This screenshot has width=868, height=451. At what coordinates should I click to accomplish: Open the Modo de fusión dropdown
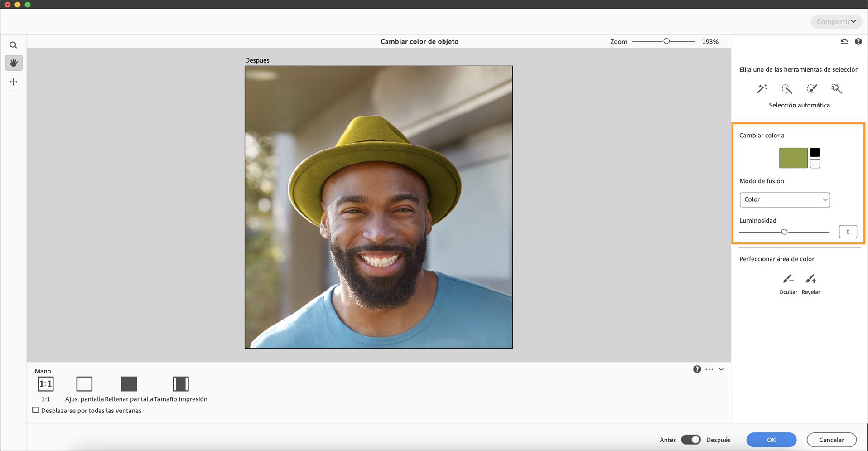tap(785, 199)
